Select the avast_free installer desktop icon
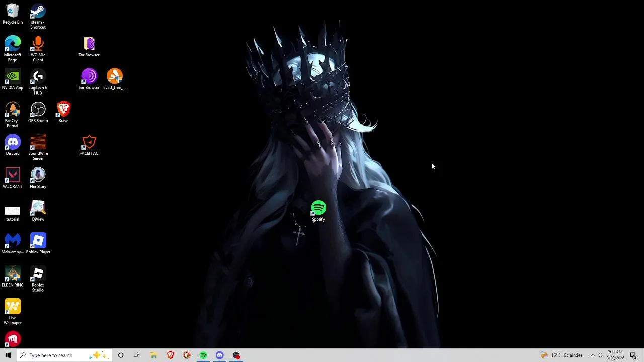644x362 pixels. pos(114,79)
